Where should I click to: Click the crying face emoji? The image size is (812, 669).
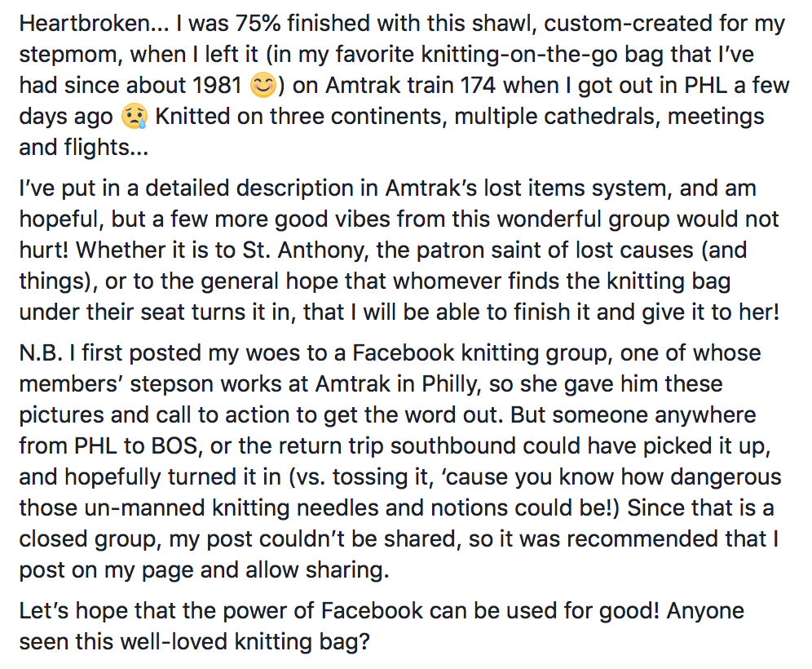click(134, 117)
